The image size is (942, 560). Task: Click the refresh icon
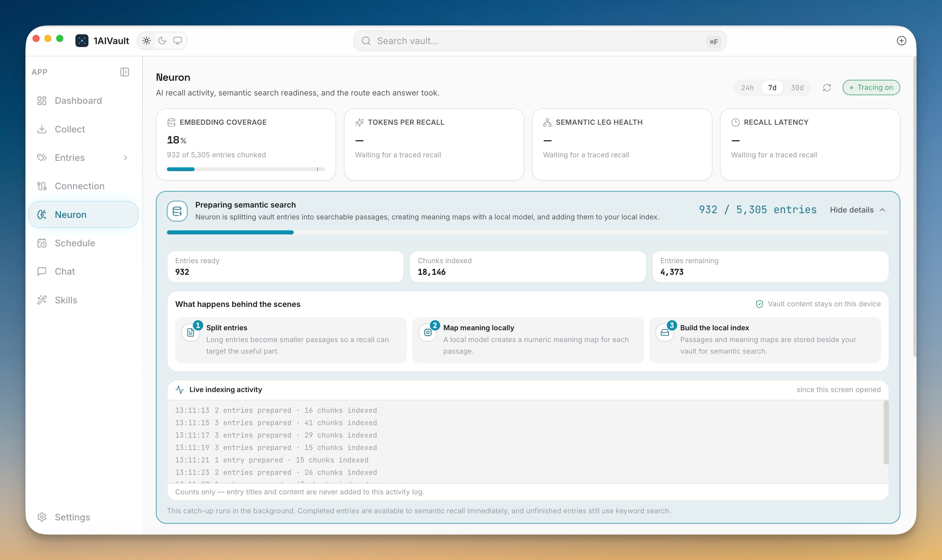pyautogui.click(x=827, y=88)
